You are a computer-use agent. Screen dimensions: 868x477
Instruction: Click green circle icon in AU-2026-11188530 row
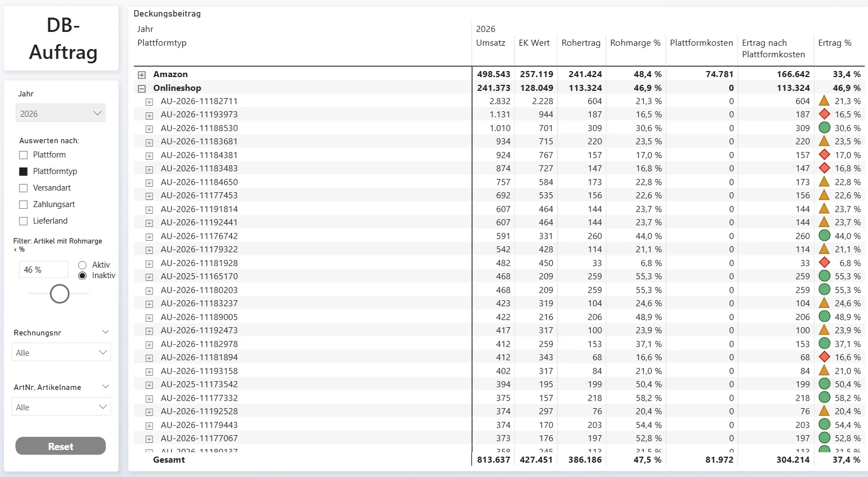coord(824,128)
